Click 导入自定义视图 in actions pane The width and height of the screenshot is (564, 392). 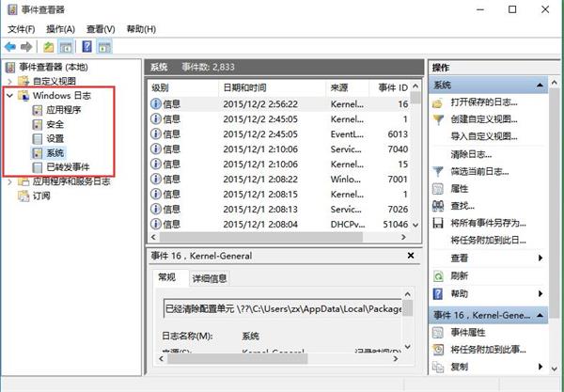coord(484,137)
